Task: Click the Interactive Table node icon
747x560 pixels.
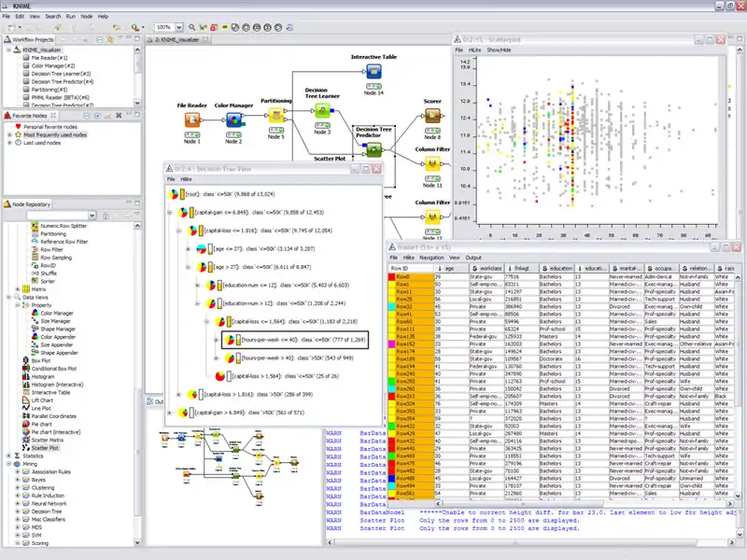Action: [x=373, y=74]
